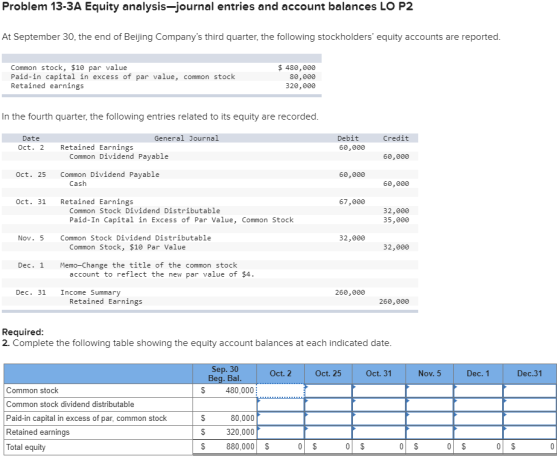Click the General Journal column header
Viewport: 560px width, 459px height.
(x=186, y=138)
